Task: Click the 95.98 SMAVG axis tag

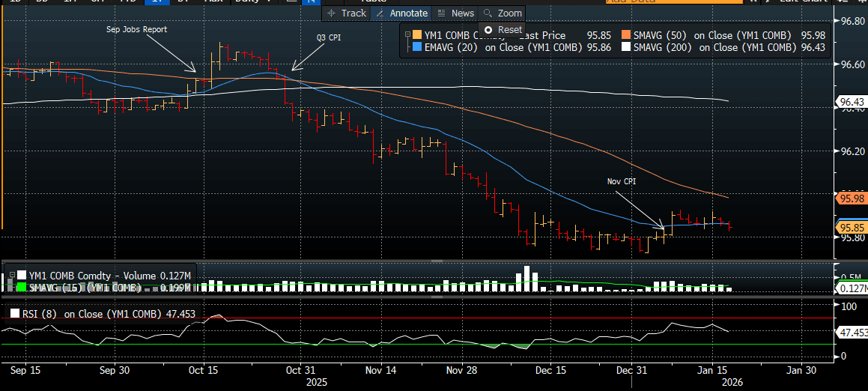Action: click(x=852, y=198)
